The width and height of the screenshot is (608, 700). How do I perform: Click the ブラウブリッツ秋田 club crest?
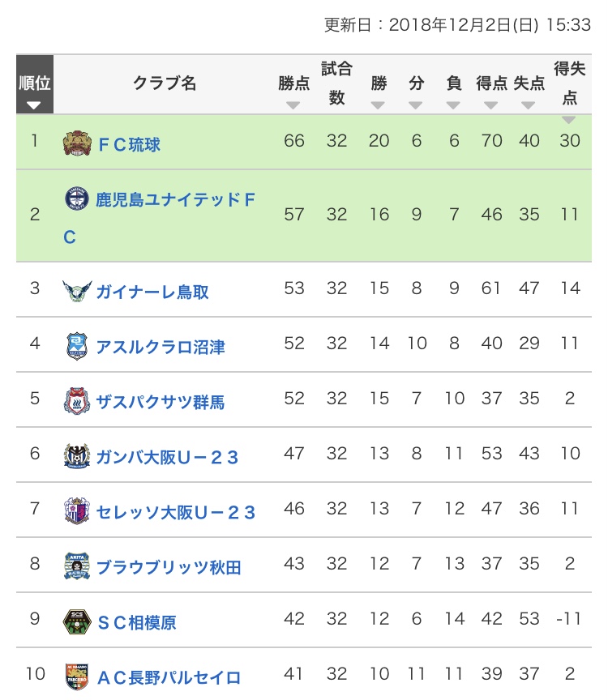[76, 566]
